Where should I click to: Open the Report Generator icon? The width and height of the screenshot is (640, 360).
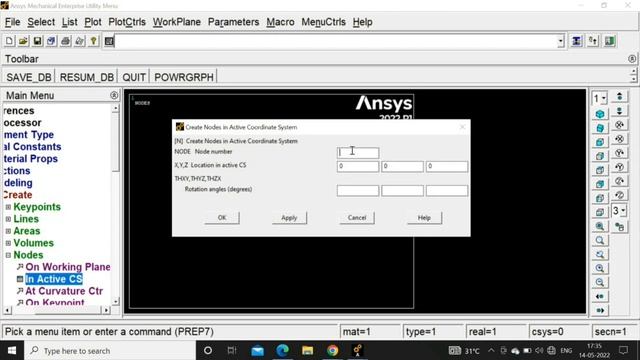(80, 41)
